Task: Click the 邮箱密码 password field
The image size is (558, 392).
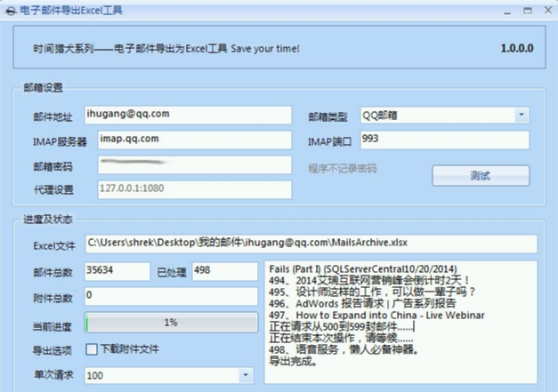Action: [195, 164]
